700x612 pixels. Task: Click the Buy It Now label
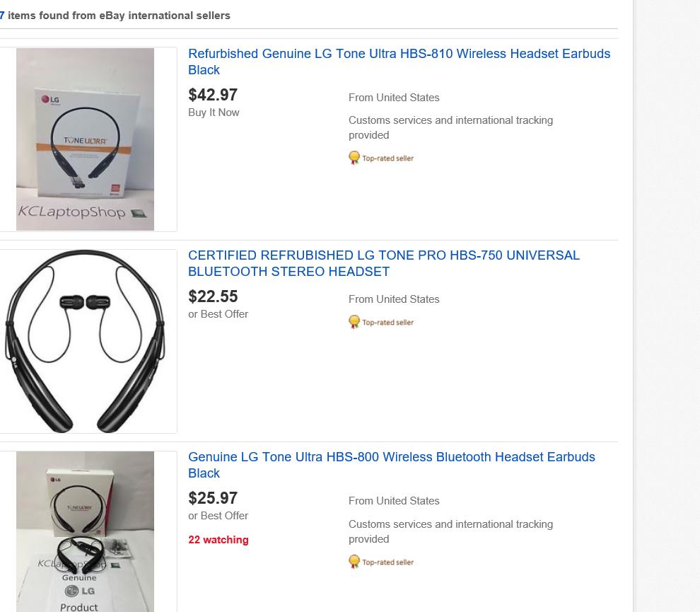214,112
